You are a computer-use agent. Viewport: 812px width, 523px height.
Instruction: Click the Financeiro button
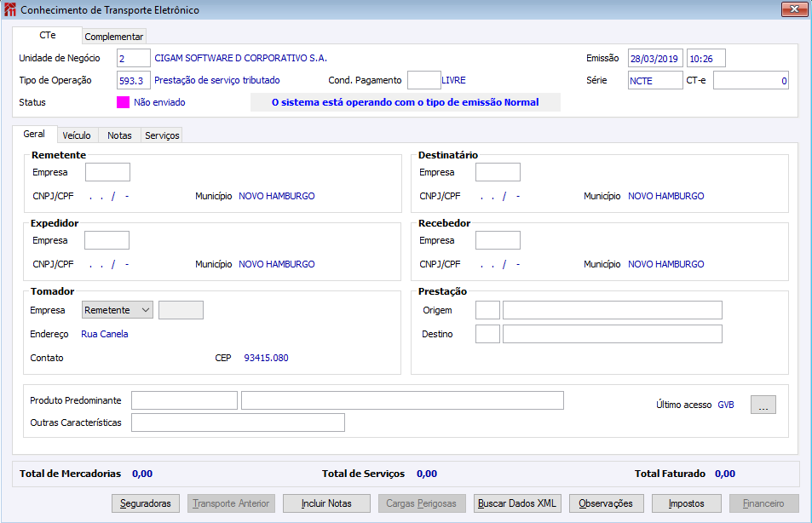pos(763,503)
